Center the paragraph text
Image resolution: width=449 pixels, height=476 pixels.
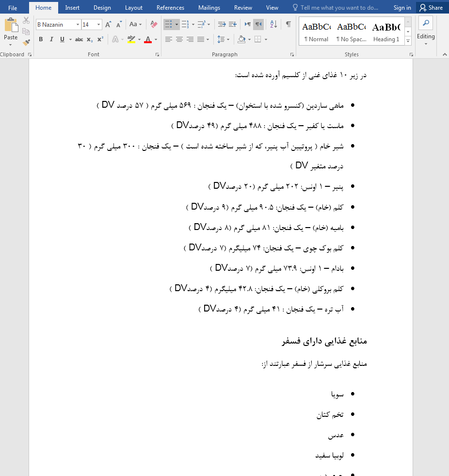coord(179,39)
